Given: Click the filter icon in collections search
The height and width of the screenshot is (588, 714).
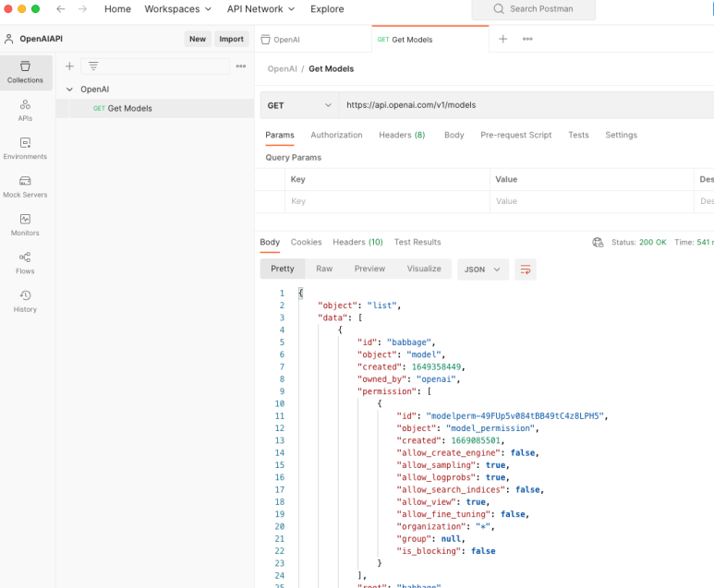Looking at the screenshot, I should coord(93,66).
